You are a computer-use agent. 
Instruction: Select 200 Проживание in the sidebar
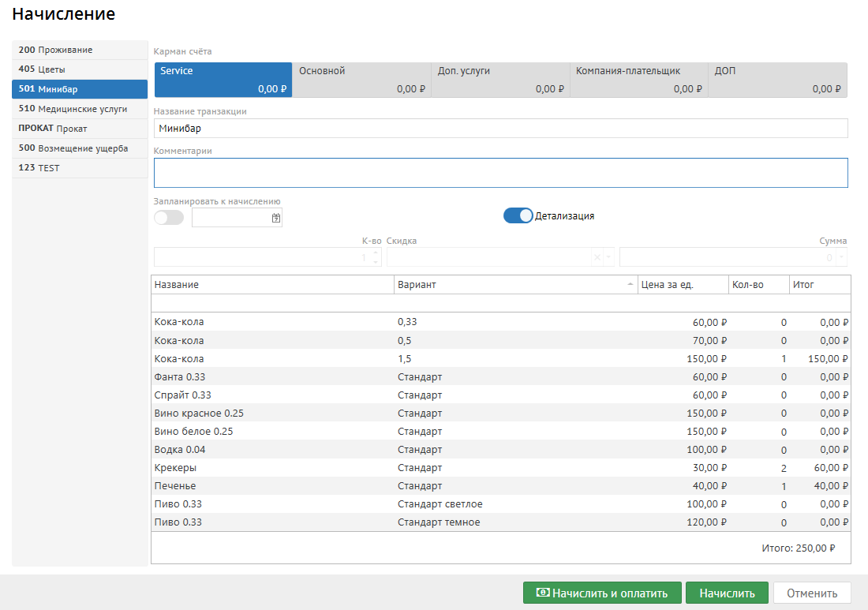click(80, 50)
